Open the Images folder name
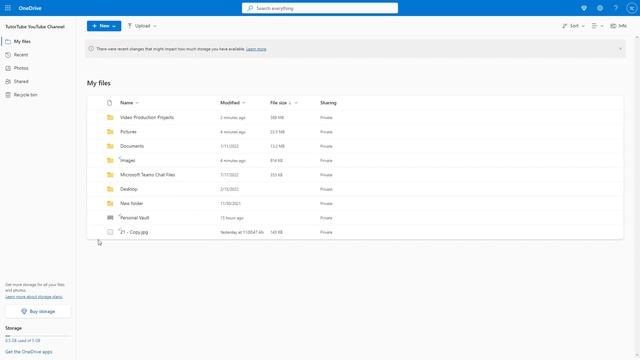The image size is (640, 360). [128, 160]
